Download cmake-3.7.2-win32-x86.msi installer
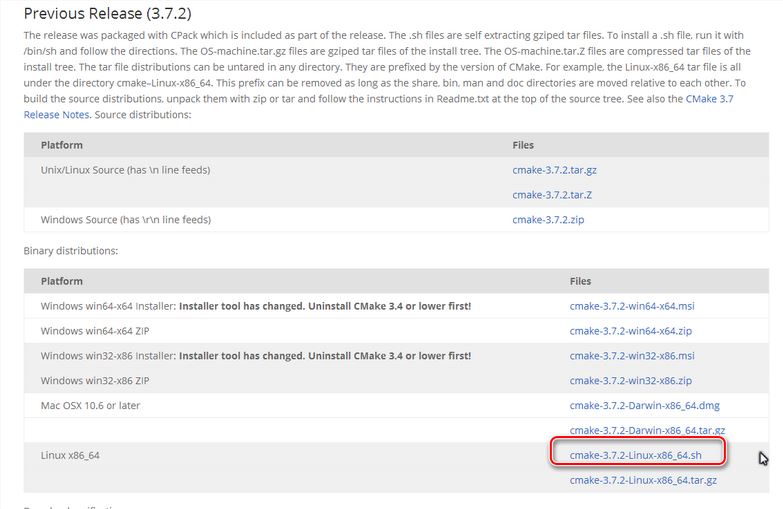The image size is (783, 509). click(632, 356)
